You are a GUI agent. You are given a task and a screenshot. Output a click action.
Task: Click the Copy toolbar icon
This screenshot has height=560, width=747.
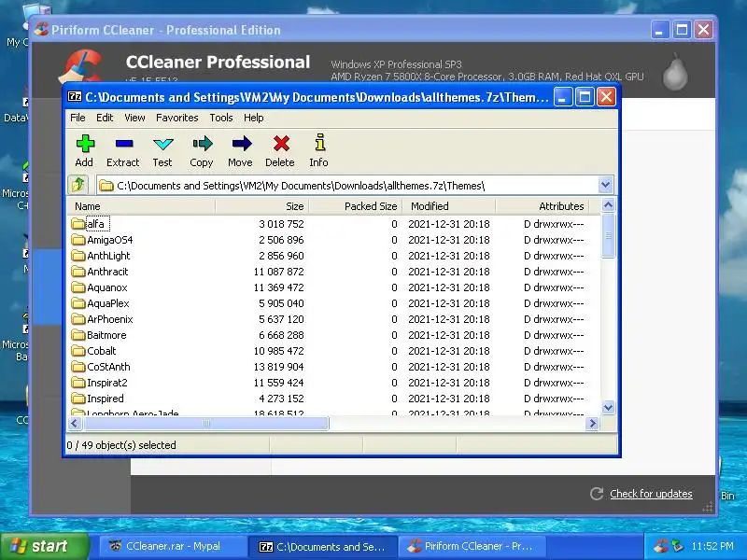203,144
